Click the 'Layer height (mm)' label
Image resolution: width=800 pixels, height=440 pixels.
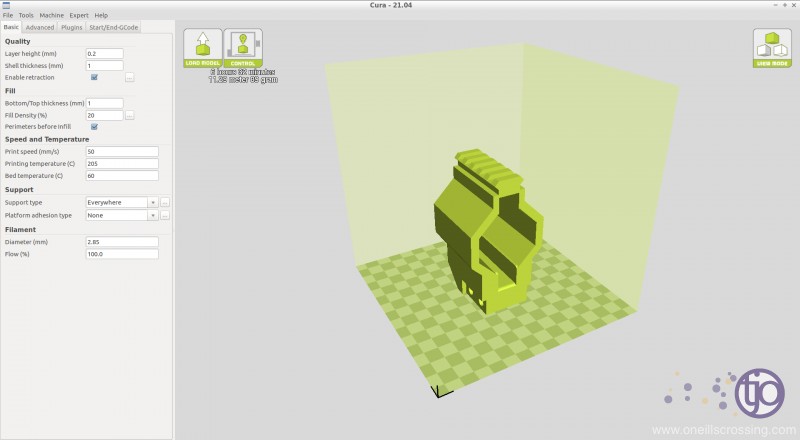[31, 54]
